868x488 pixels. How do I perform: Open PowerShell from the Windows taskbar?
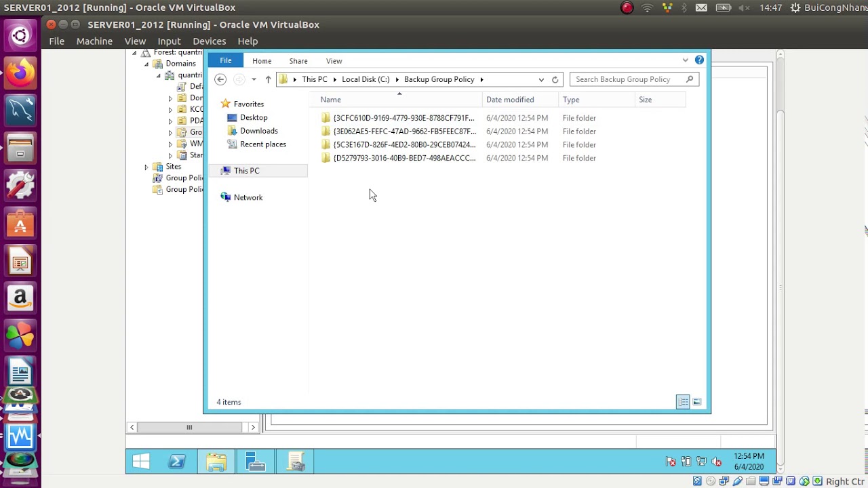(x=177, y=462)
